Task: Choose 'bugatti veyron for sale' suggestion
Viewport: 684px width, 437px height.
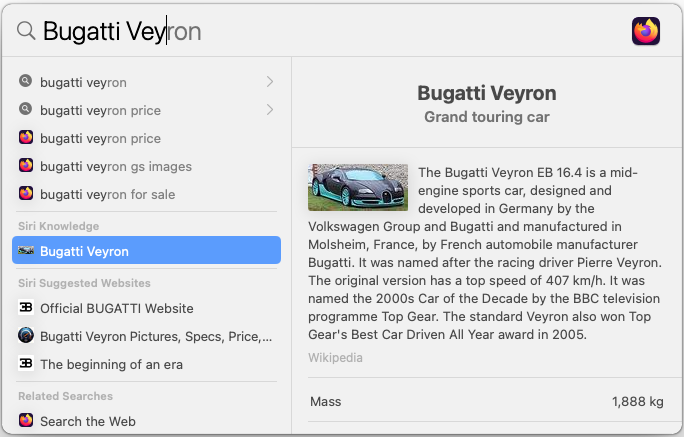Action: pyautogui.click(x=146, y=194)
